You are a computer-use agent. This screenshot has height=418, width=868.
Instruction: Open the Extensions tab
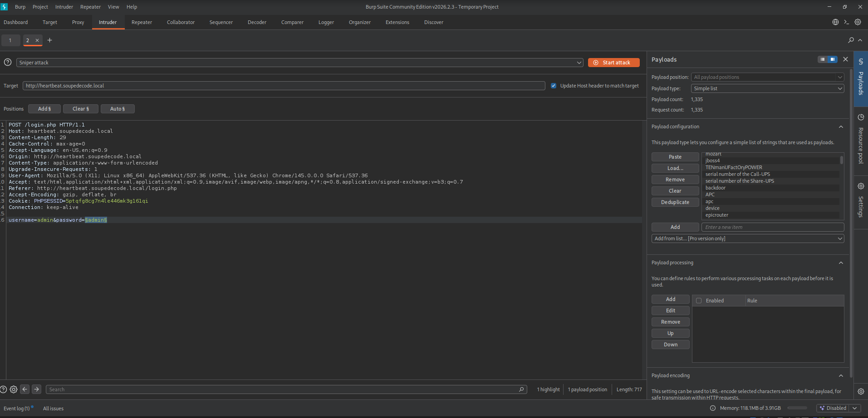point(397,22)
